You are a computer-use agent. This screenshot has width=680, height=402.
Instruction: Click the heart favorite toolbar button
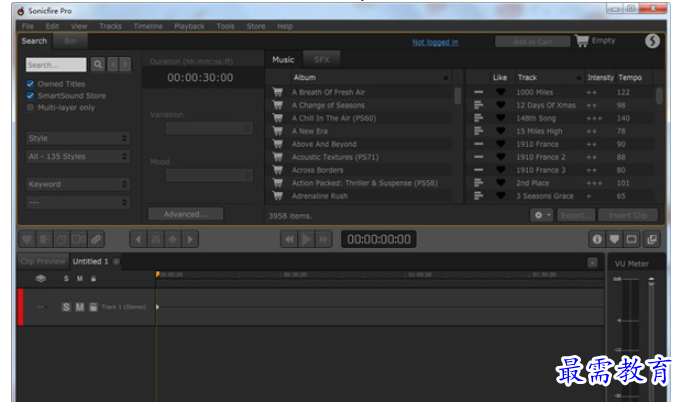(x=27, y=239)
